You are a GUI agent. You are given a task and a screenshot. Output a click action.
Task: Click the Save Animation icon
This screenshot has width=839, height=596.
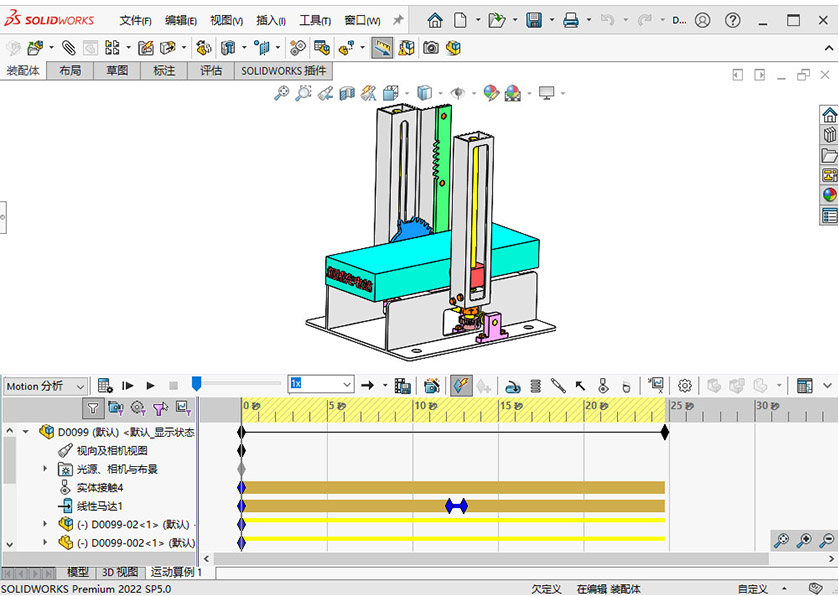click(x=403, y=385)
